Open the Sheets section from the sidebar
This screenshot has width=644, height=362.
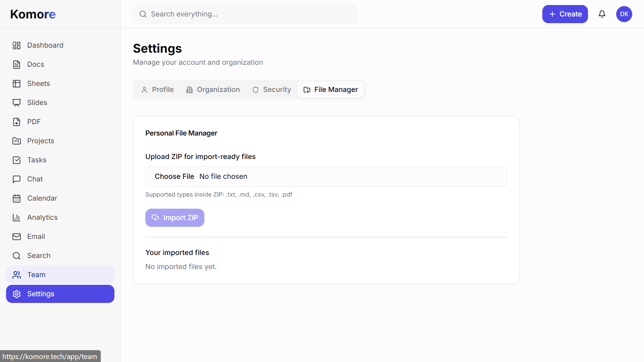pos(38,83)
